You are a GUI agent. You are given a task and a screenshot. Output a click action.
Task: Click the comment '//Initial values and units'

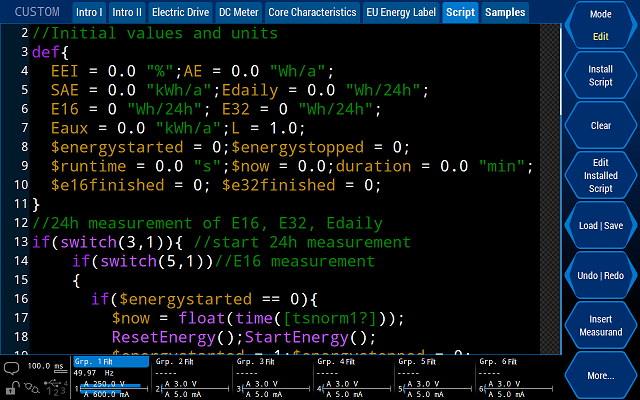155,33
